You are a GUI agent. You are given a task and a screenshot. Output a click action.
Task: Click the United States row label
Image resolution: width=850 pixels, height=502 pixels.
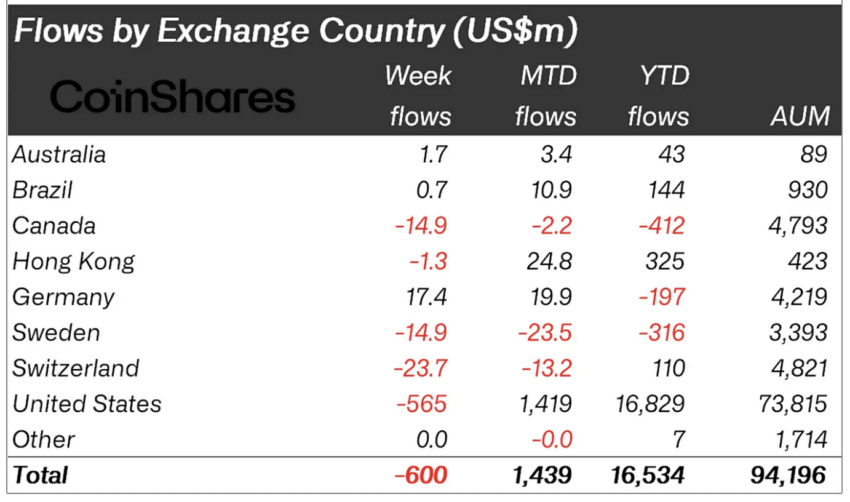87,404
